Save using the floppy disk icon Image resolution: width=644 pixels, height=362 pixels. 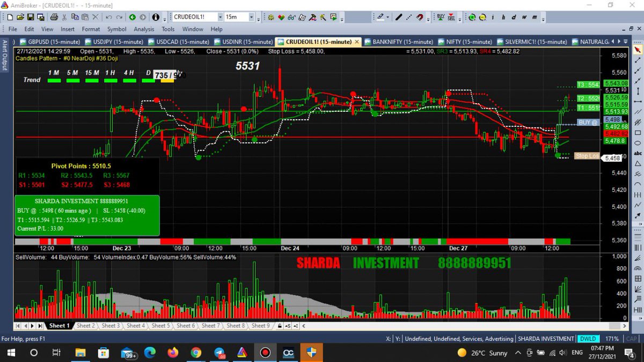(x=31, y=17)
